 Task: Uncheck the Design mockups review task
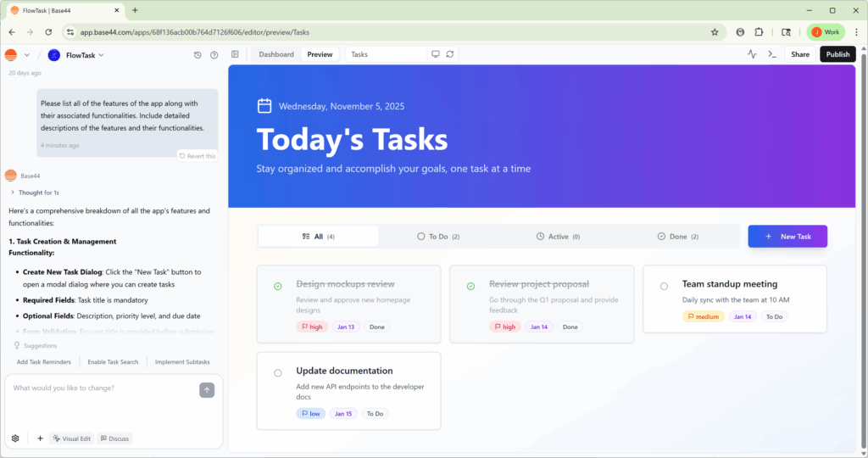[278, 286]
